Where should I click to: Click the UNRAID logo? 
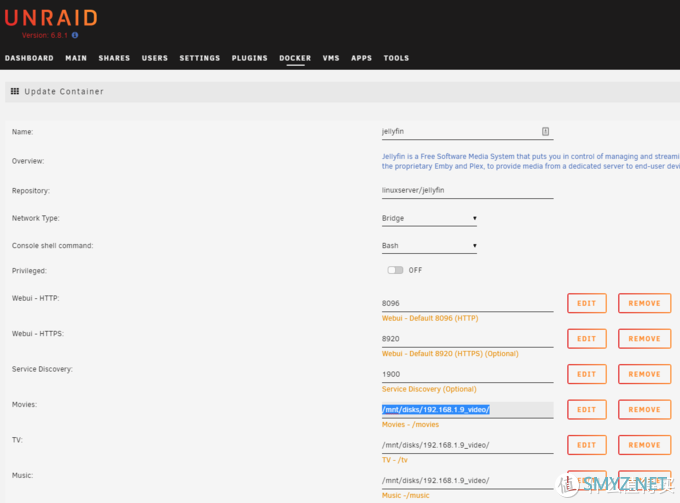[51, 18]
